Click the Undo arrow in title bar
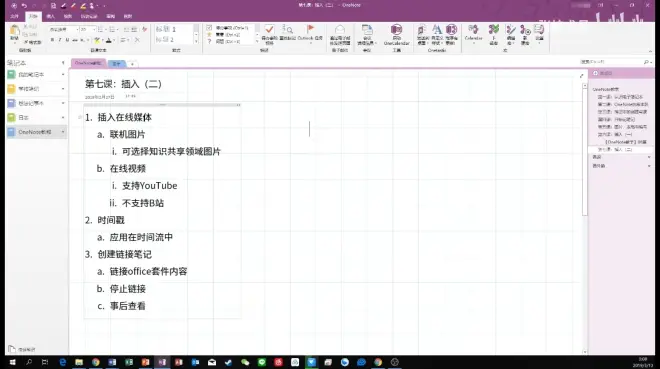 (24, 5)
